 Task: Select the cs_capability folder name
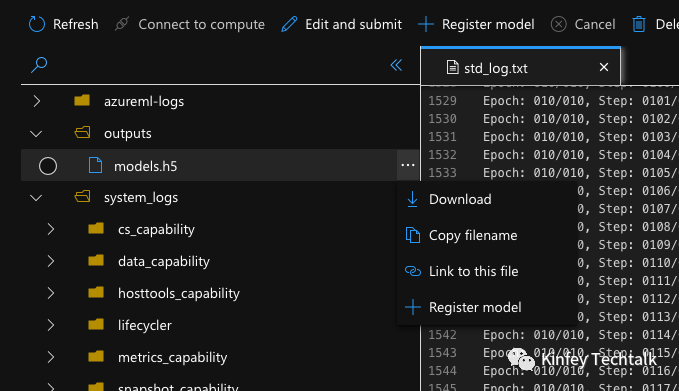(x=156, y=229)
